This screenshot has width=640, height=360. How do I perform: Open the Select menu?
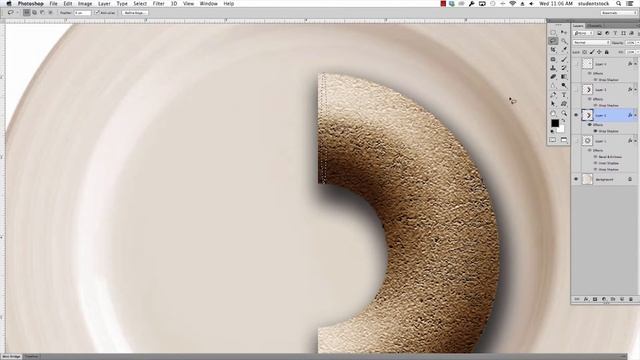click(140, 4)
